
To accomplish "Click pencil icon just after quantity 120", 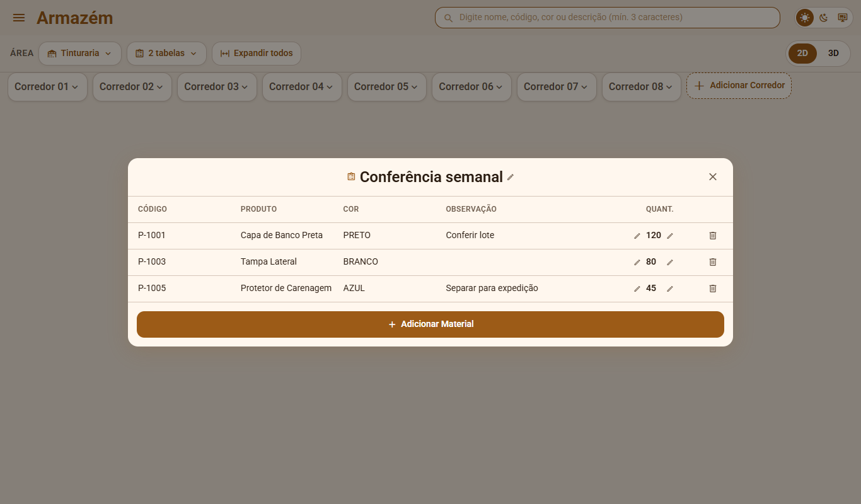I will [670, 236].
